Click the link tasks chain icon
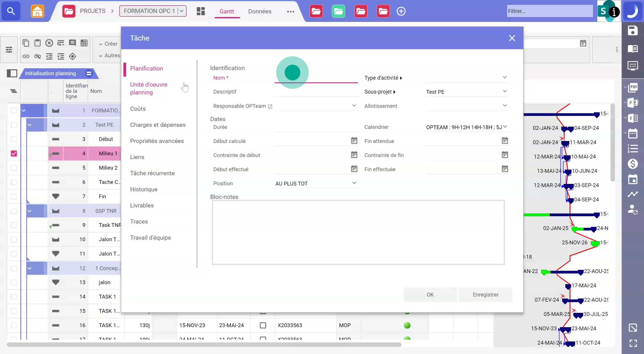Screen dimensions: 644x354 coord(26,56)
